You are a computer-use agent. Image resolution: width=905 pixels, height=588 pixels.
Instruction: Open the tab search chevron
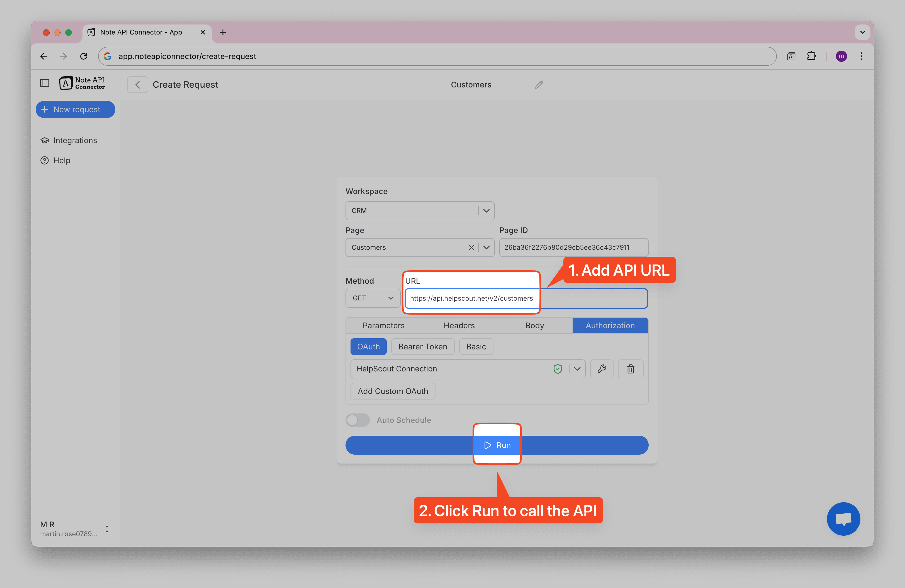(862, 32)
